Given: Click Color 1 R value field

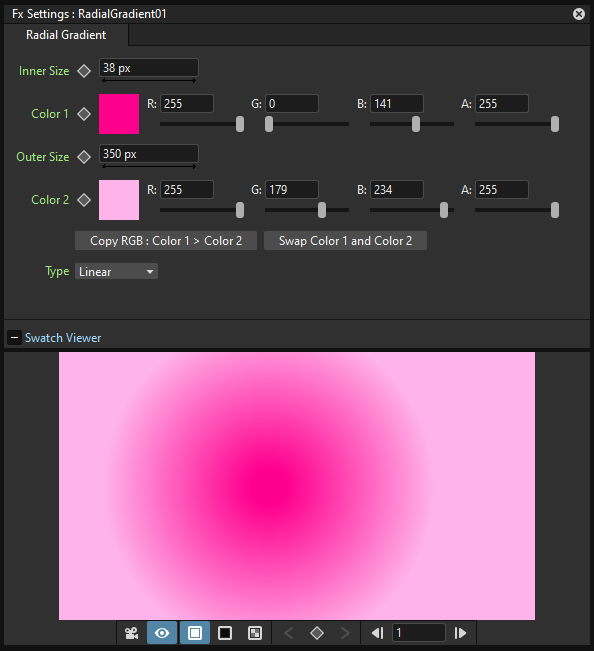Looking at the screenshot, I should (187, 103).
